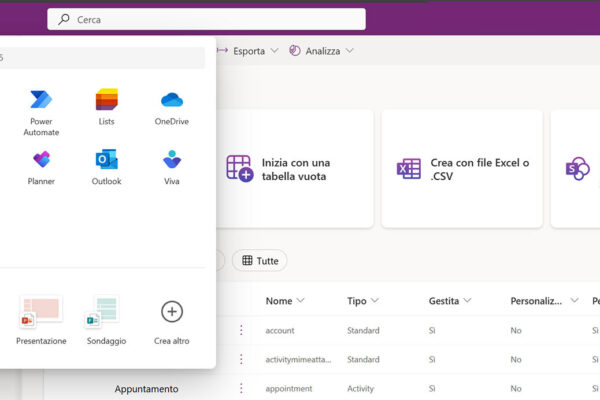Open more options for appointment row
Viewport: 600px width, 400px height.
241,388
